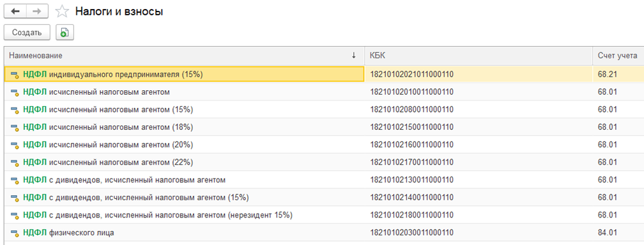The width and height of the screenshot is (644, 245).
Task: Select НДФЛ физического лица name
Action: click(x=68, y=233)
